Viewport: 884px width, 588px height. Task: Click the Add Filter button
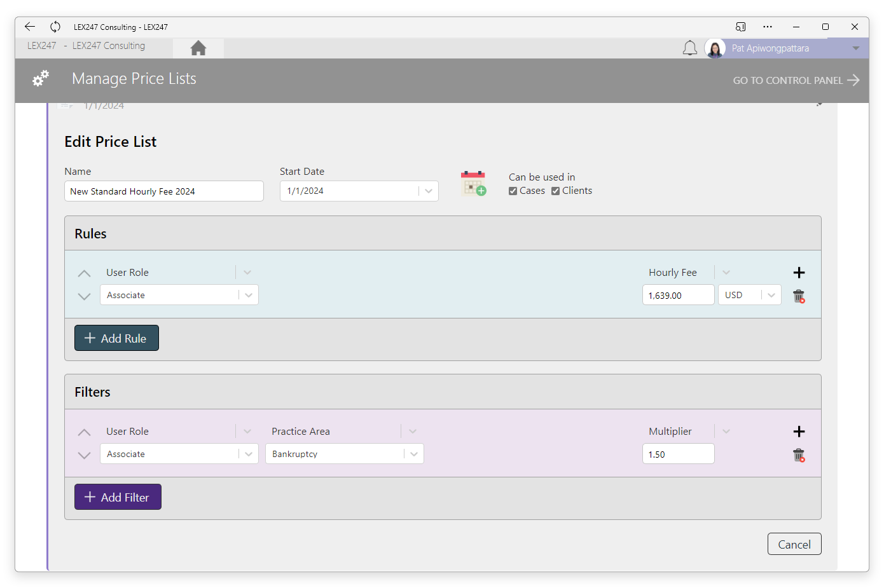coord(118,497)
